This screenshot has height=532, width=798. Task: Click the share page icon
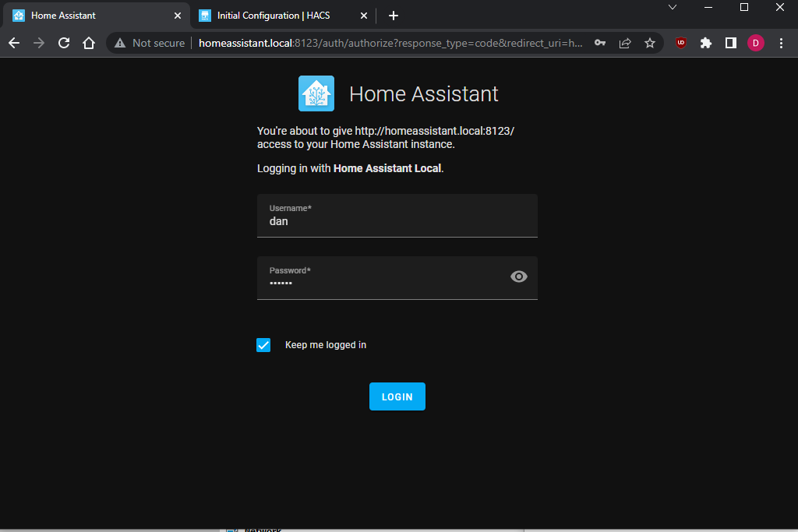point(625,44)
